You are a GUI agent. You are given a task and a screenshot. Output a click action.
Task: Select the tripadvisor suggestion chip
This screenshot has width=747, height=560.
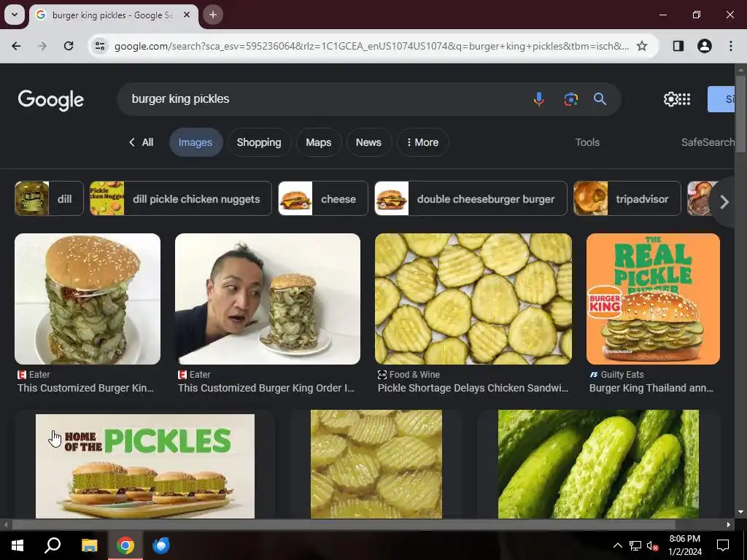(x=627, y=198)
